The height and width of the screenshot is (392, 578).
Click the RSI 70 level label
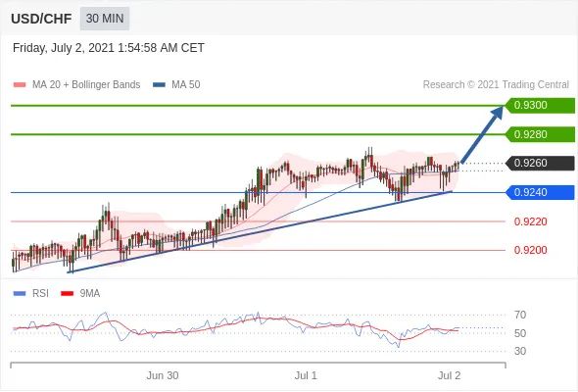point(520,315)
